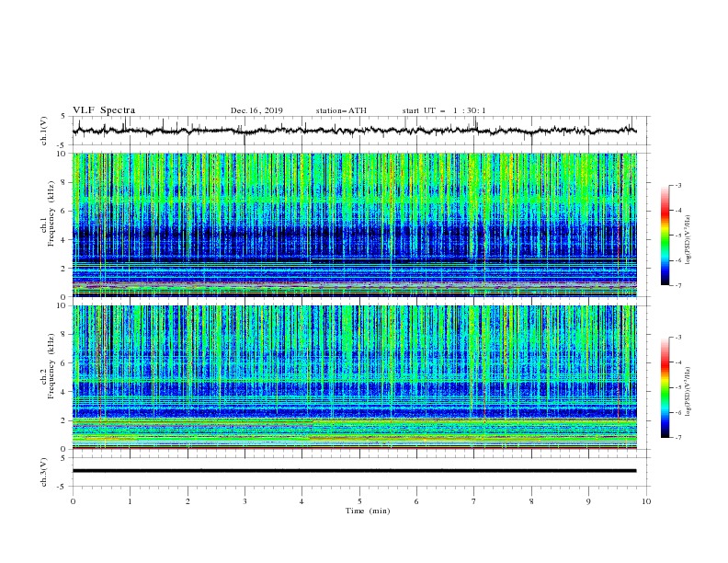
Task: Click inside the ch.2 spectrogram panel
Action: coord(354,377)
